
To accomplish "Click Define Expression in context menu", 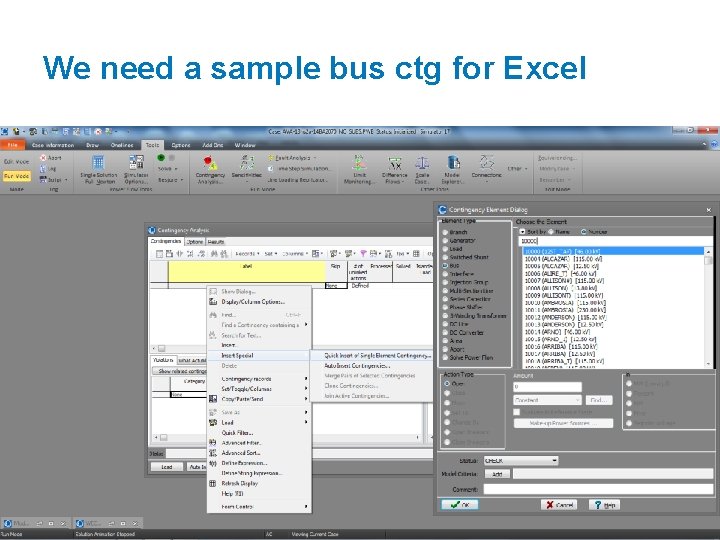I will 244,463.
